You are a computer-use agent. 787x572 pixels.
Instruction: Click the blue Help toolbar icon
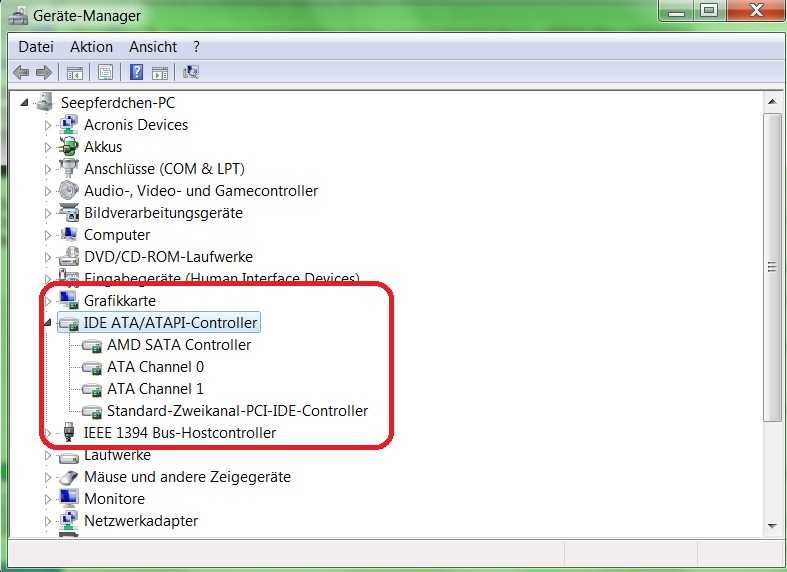[x=137, y=72]
